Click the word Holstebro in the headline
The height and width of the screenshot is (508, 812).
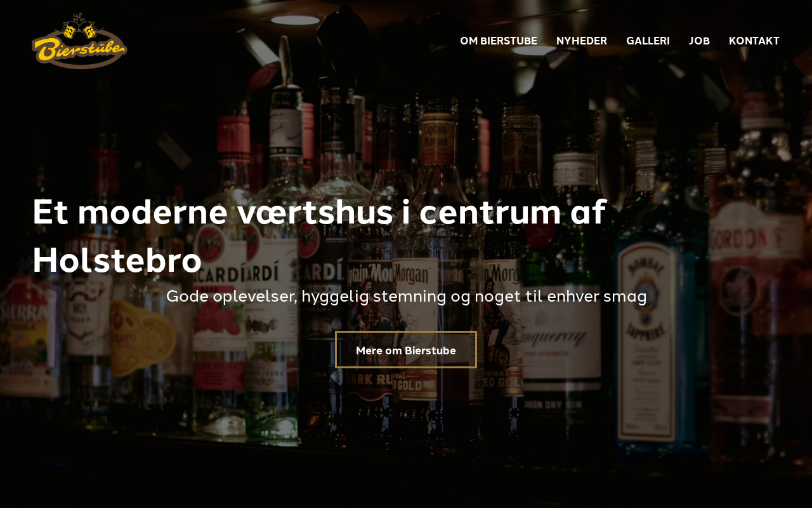(117, 261)
